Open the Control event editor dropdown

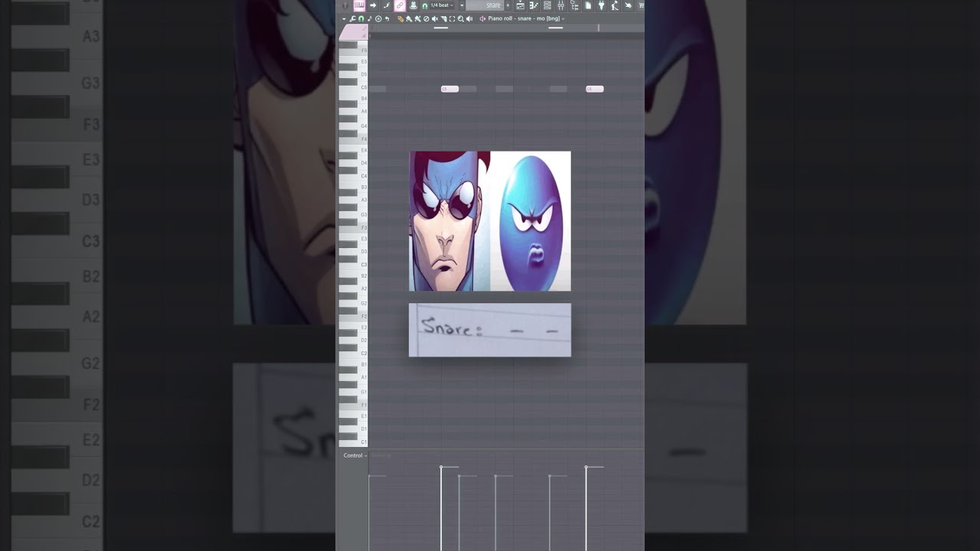coord(354,455)
